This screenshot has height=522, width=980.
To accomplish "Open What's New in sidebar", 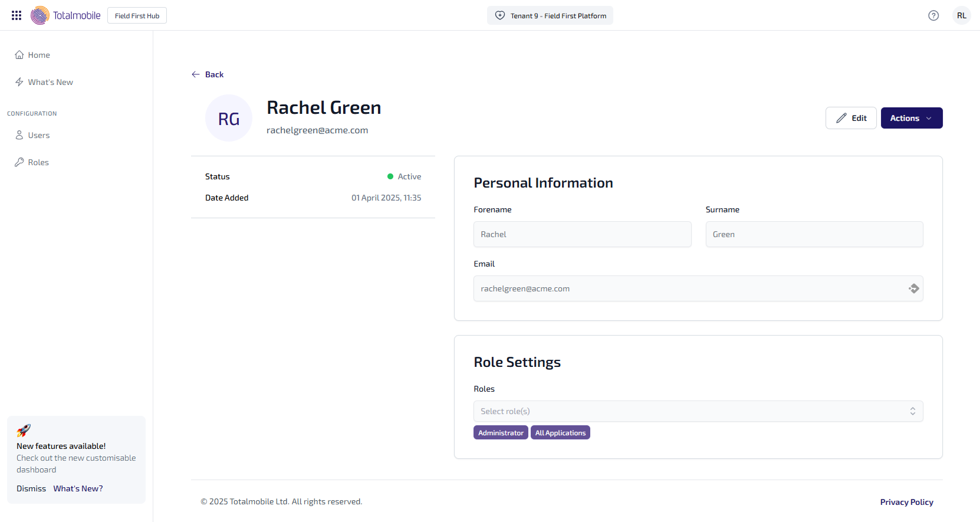I will click(50, 82).
